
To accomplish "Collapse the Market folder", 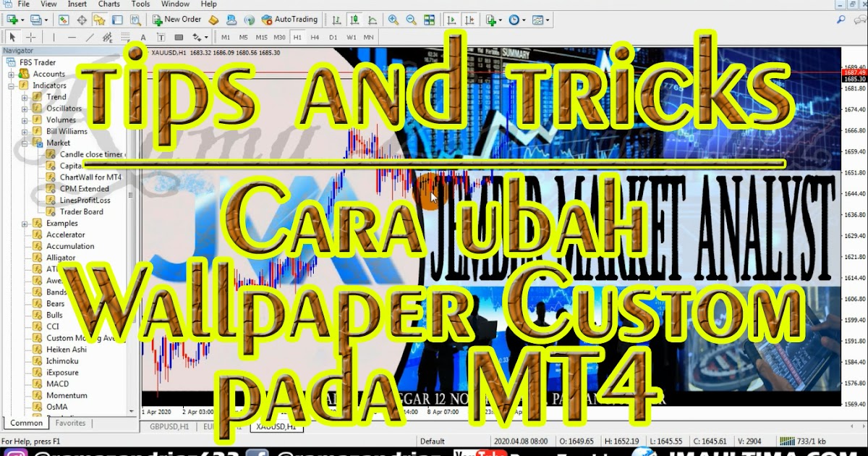I will [x=25, y=143].
